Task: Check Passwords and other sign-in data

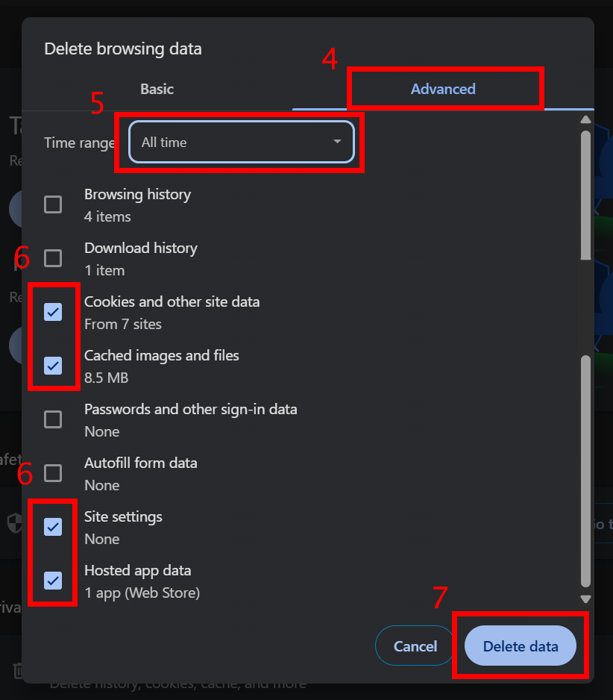Action: click(x=53, y=419)
